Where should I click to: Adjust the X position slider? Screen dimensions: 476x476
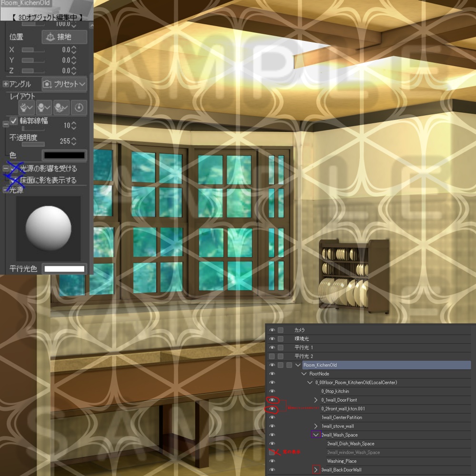pos(33,50)
